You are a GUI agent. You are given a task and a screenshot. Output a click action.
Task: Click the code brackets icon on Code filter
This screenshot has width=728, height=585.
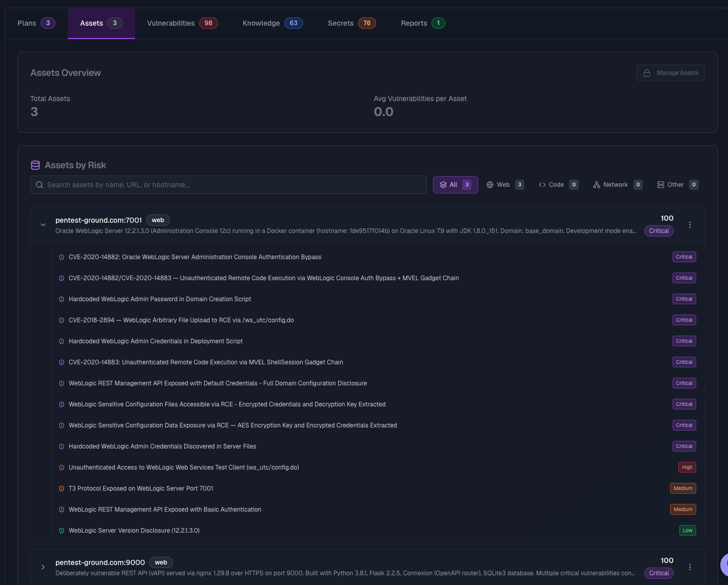click(542, 185)
